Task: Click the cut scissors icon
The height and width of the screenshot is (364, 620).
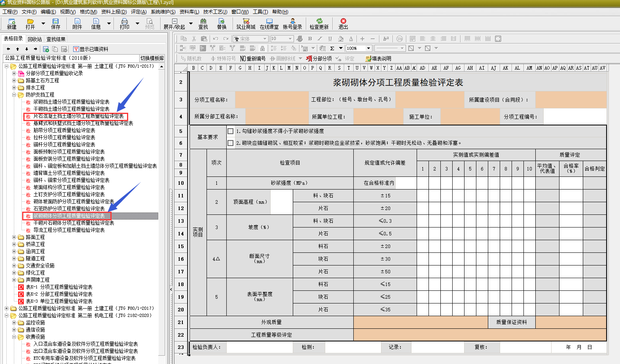Action: click(x=194, y=39)
